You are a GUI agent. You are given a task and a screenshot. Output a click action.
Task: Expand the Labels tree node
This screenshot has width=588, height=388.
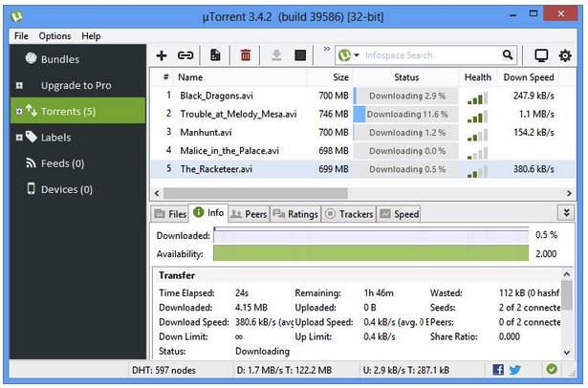19,138
